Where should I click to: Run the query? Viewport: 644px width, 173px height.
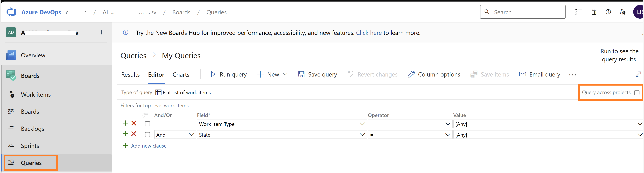(229, 74)
